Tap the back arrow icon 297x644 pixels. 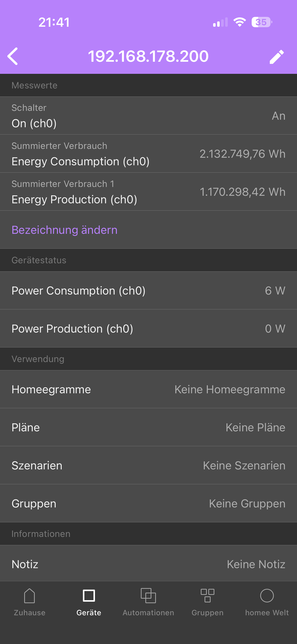point(13,56)
